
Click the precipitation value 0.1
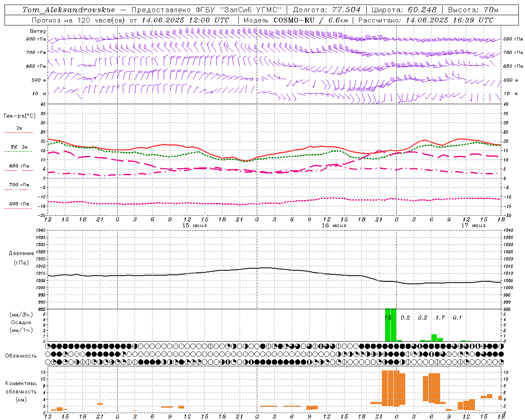tap(457, 317)
